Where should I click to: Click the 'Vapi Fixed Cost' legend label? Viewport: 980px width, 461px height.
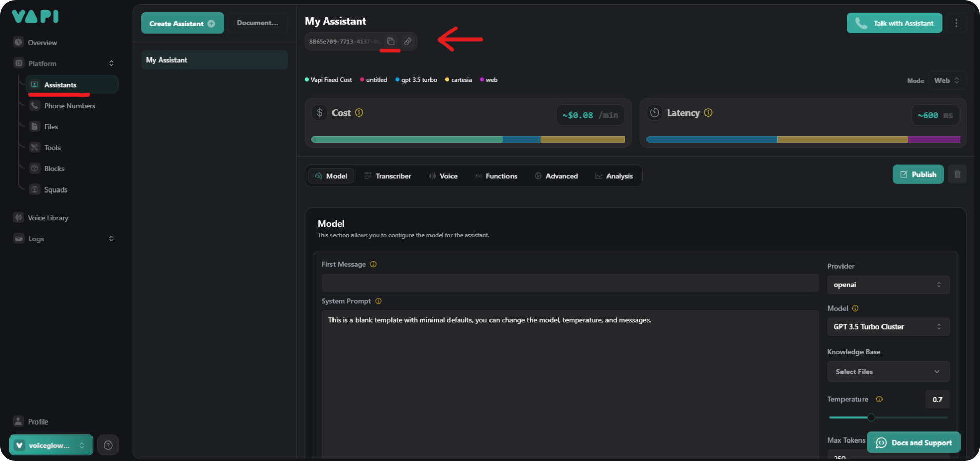(331, 80)
